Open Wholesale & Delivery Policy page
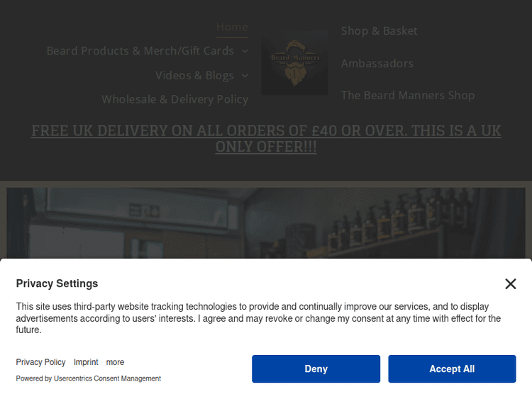The height and width of the screenshot is (399, 532). 174,99
